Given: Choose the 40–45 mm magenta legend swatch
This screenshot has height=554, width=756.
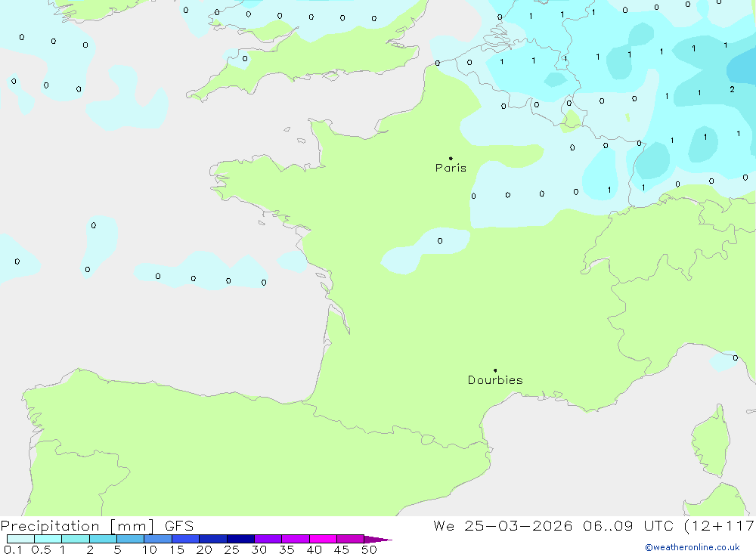Looking at the screenshot, I should click(323, 539).
